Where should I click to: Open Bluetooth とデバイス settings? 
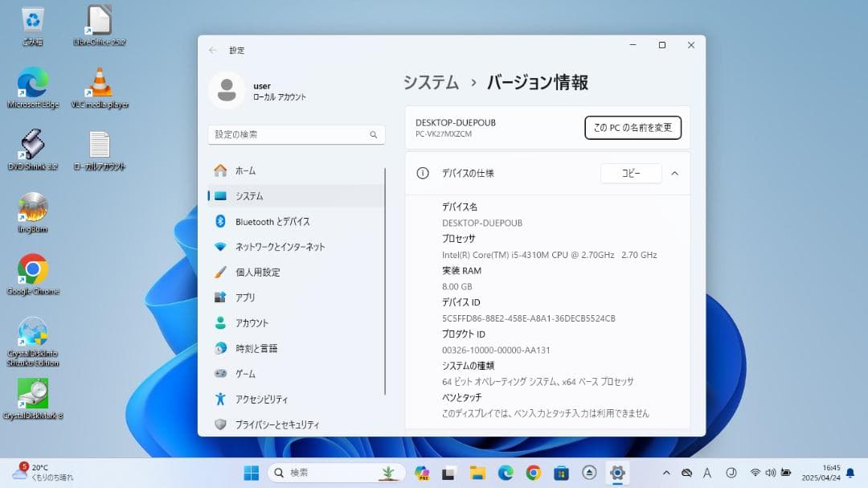coord(296,222)
